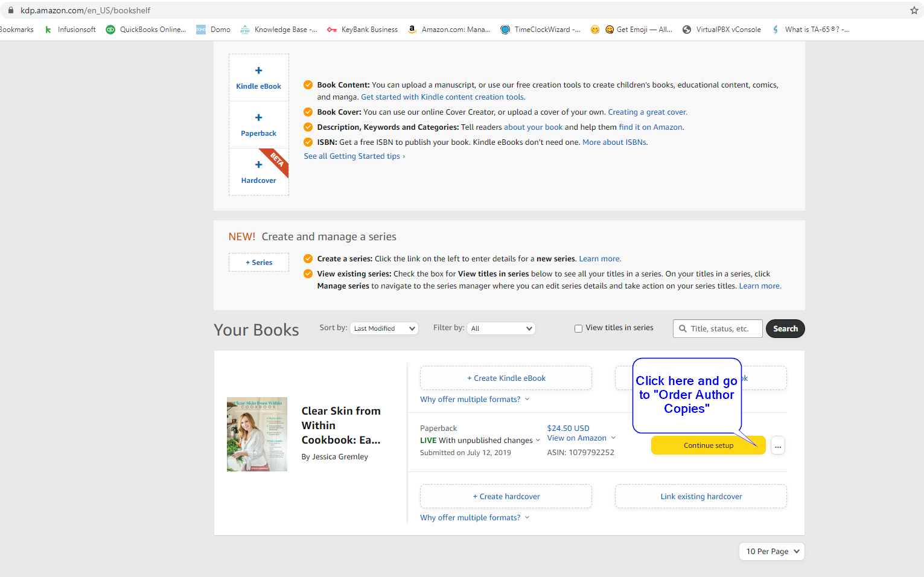The image size is (924, 577).
Task: Click the Search button
Action: tap(785, 329)
